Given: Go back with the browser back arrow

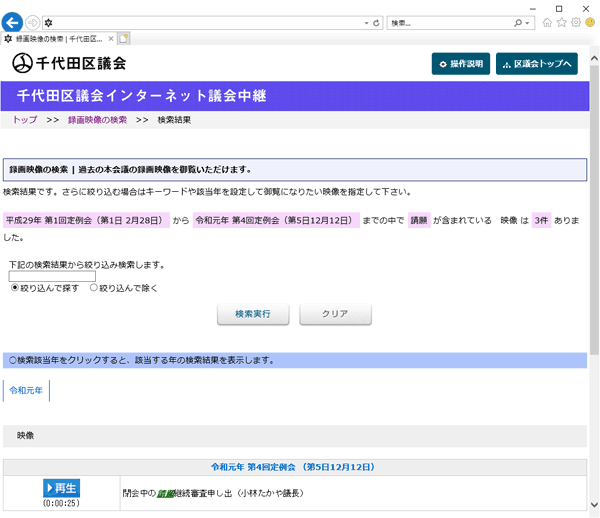Looking at the screenshot, I should pos(12,23).
